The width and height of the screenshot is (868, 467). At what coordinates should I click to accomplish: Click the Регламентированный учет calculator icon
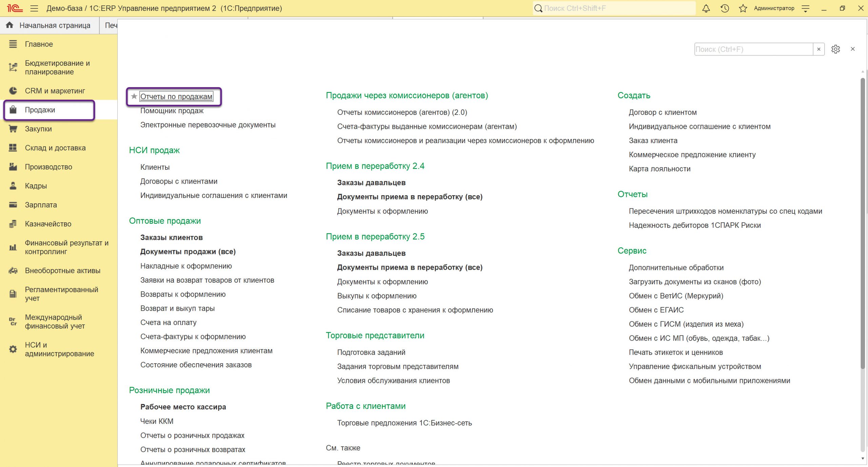[13, 294]
